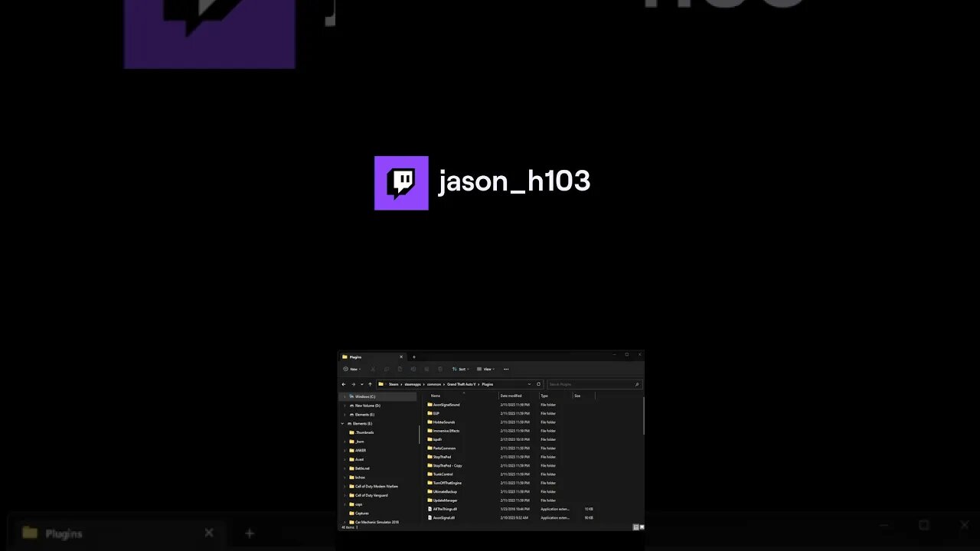The height and width of the screenshot is (551, 980).
Task: Expand the New Volume (D:) node
Action: click(344, 406)
